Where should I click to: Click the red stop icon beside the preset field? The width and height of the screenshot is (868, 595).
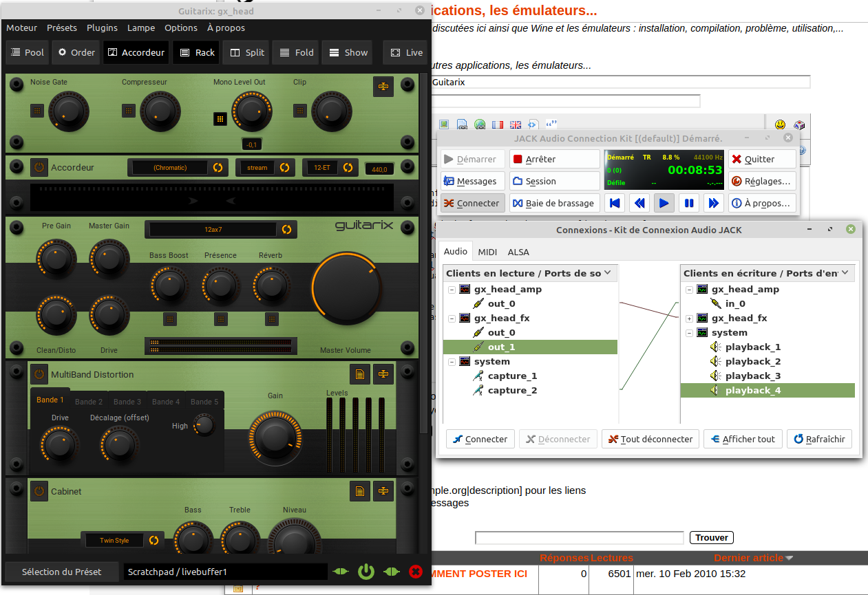coord(415,572)
